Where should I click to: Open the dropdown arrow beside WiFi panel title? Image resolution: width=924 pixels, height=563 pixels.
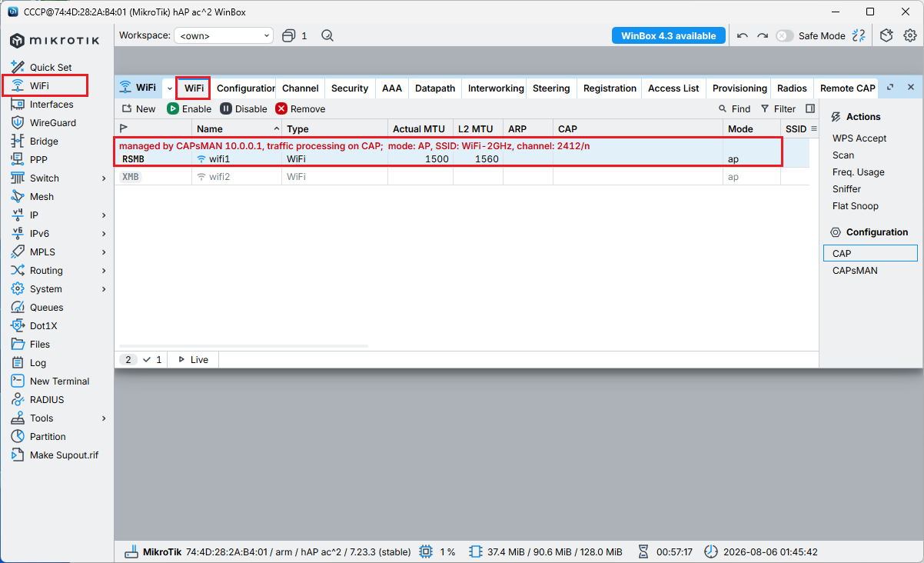pyautogui.click(x=170, y=88)
